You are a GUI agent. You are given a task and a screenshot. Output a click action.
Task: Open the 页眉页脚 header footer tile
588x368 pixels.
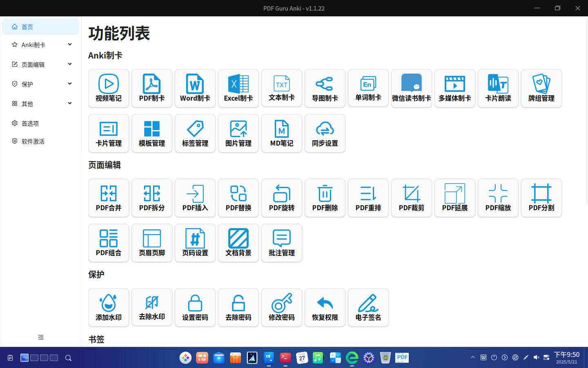tap(152, 243)
